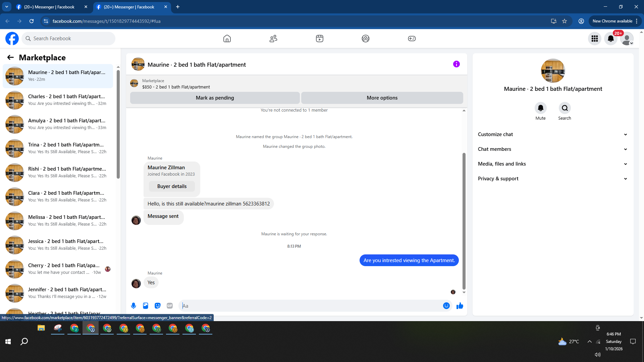Click the purple conversation info icon
The image size is (644, 362).
click(456, 64)
